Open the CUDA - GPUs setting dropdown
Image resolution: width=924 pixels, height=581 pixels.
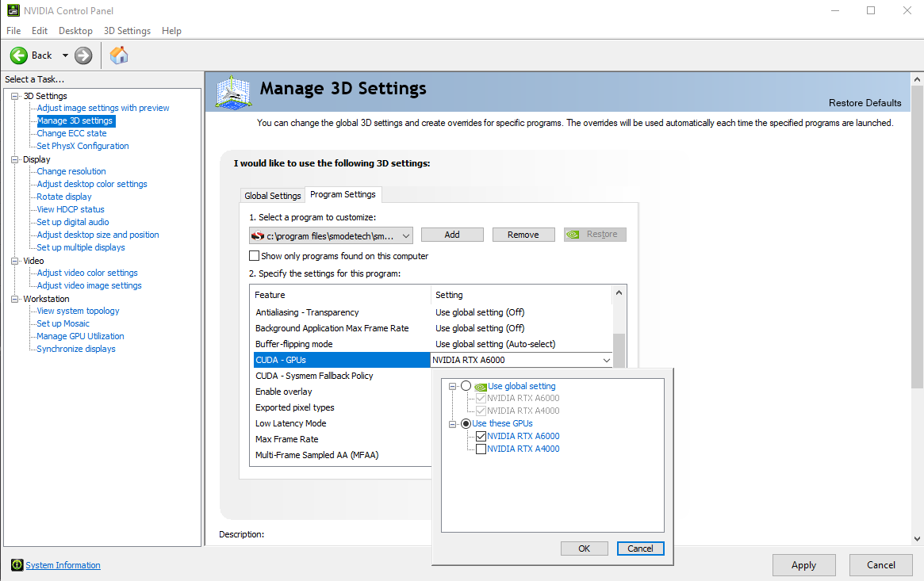[607, 361]
